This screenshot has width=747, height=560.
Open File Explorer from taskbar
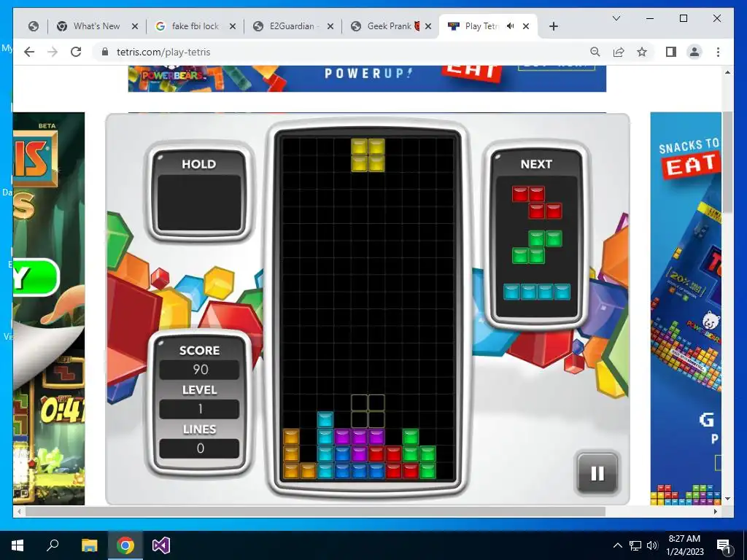coord(89,545)
